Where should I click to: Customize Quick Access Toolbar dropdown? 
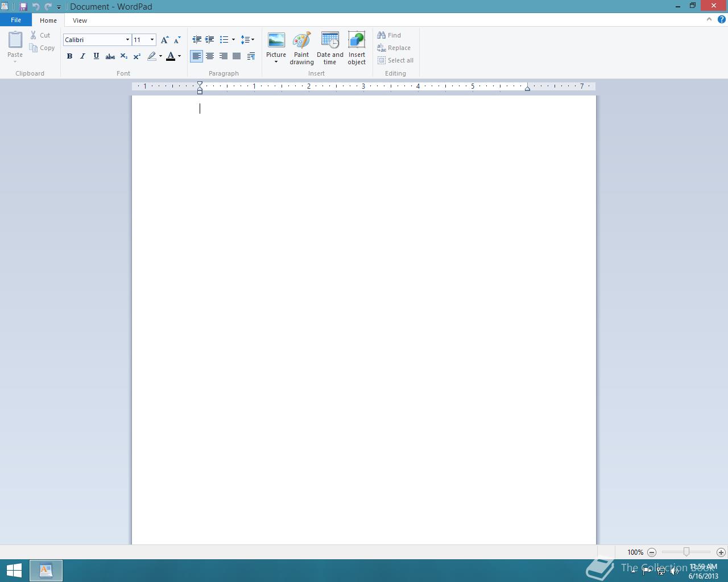(x=59, y=7)
